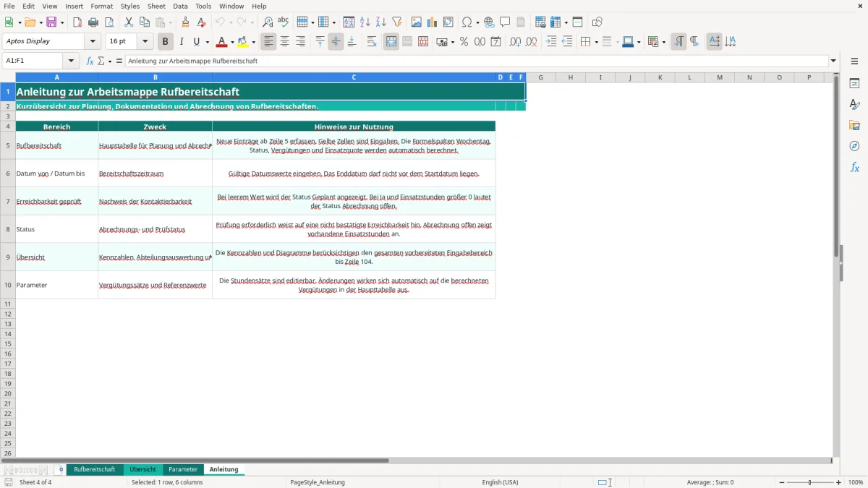The image size is (868, 488).
Task: Open the Format menu
Action: 102,6
